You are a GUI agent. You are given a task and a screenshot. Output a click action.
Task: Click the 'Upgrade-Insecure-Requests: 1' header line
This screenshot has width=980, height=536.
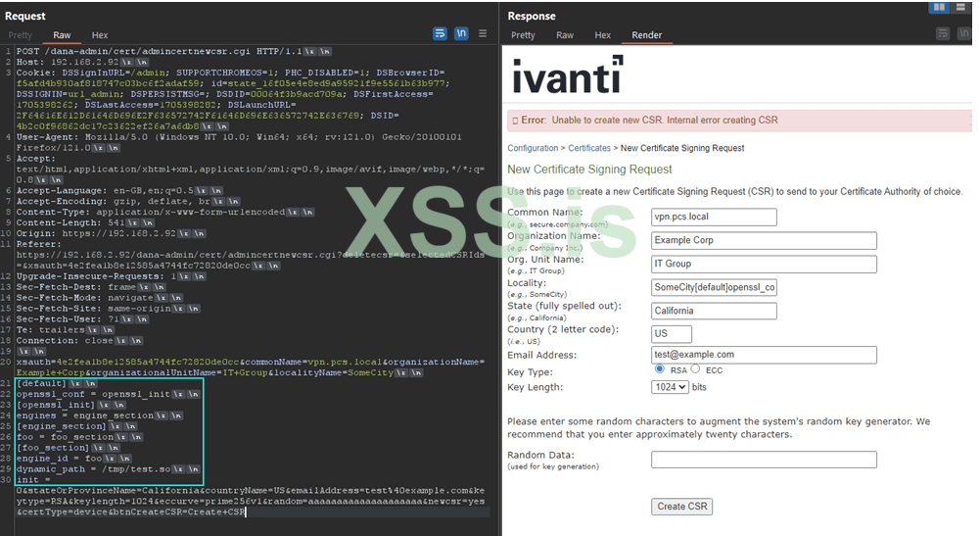click(111, 276)
